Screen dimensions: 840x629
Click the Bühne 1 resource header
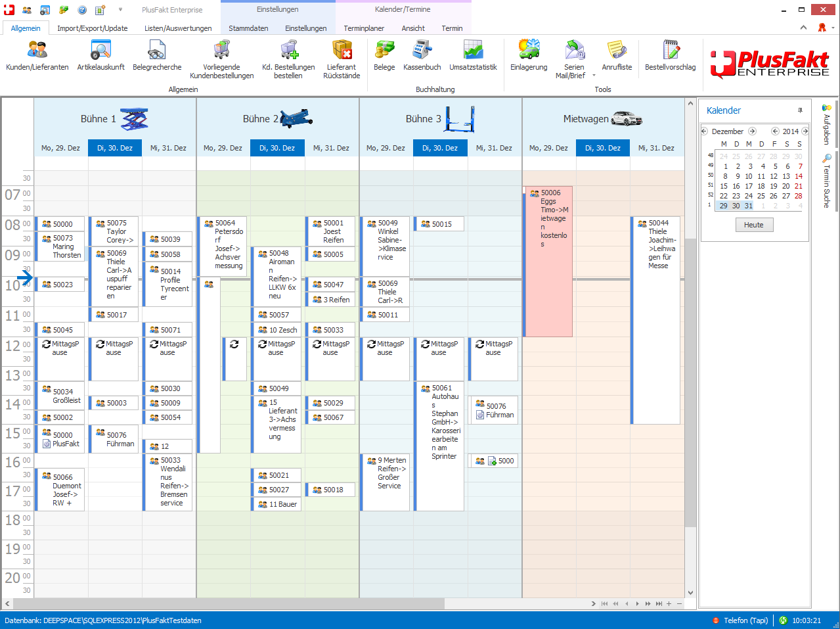pos(115,119)
